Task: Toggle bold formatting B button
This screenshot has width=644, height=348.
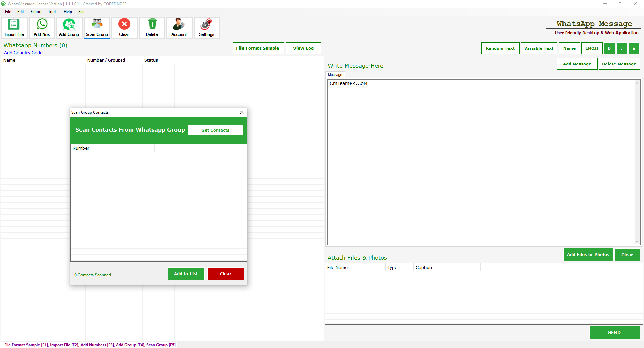Action: coord(609,48)
